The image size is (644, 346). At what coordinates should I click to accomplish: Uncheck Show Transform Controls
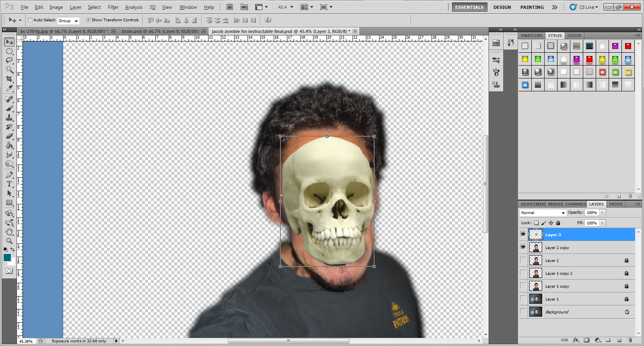(88, 20)
